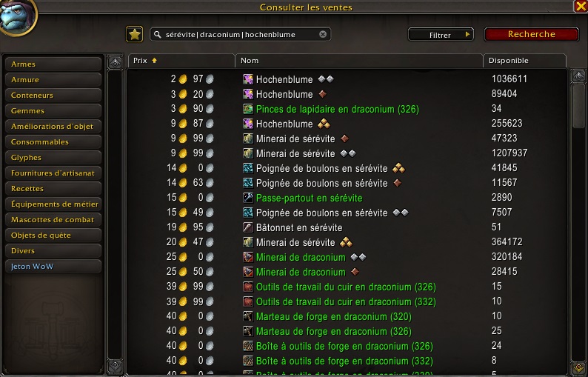Select the Outils de travail du cuir (332) listing

(347, 301)
